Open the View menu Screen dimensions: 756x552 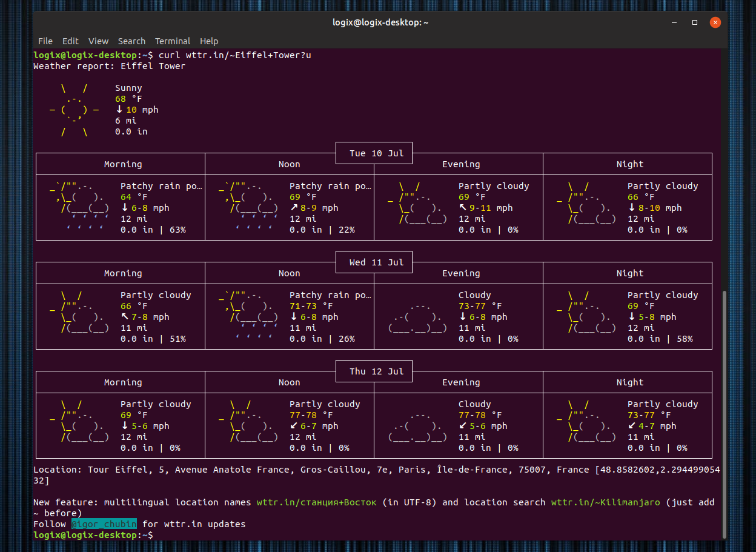98,41
